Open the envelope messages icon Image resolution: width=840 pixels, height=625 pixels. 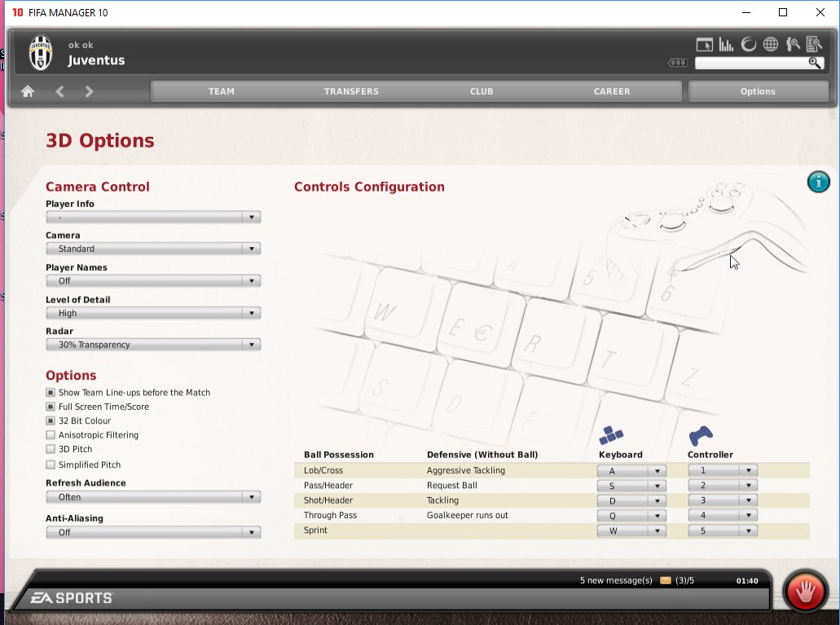pos(666,580)
